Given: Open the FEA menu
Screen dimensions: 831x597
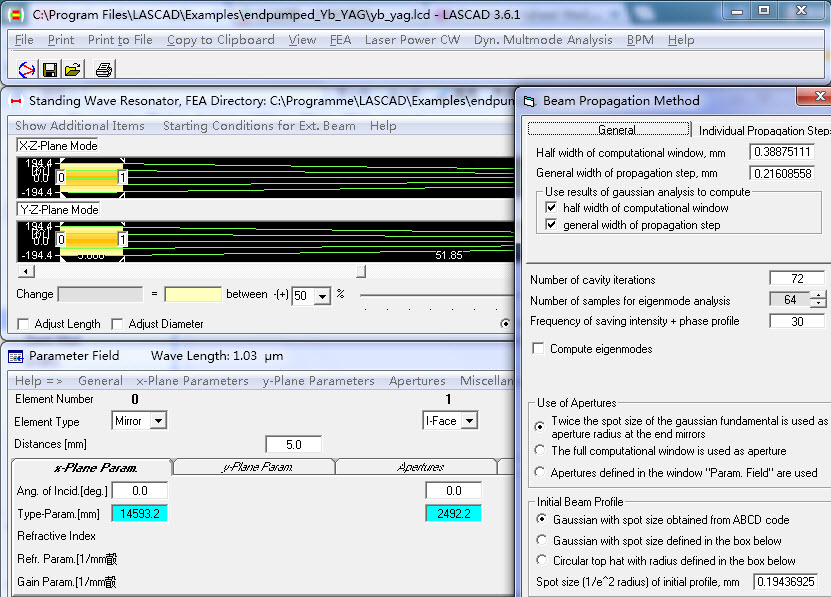Looking at the screenshot, I should click(340, 40).
